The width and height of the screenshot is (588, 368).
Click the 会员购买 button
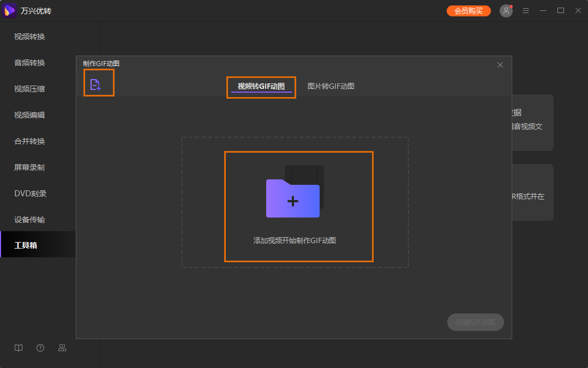point(468,10)
